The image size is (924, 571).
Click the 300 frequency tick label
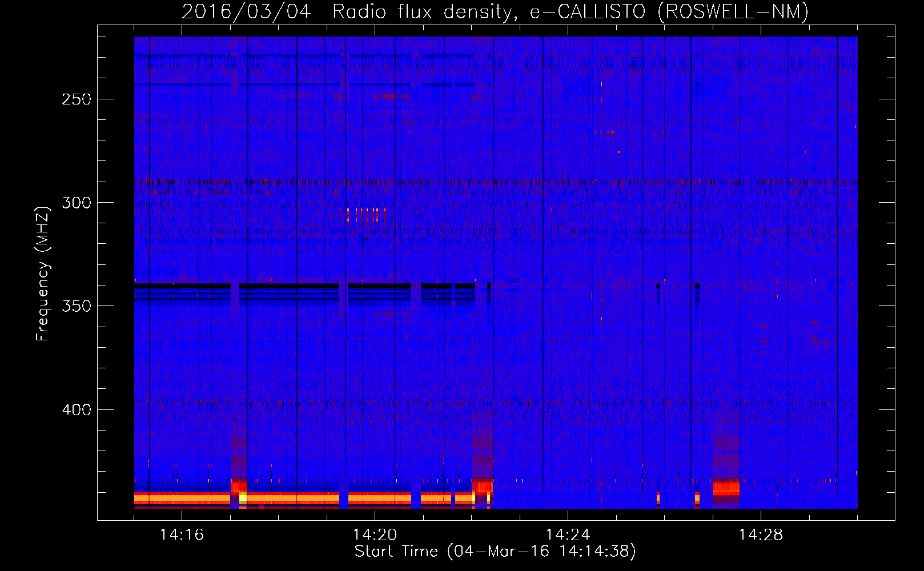pos(77,203)
